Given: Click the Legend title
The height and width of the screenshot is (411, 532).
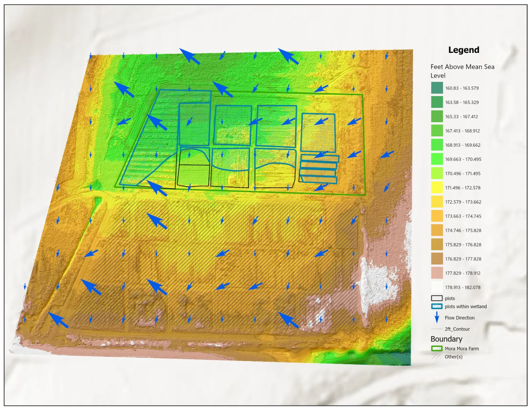Looking at the screenshot, I should pyautogui.click(x=464, y=50).
